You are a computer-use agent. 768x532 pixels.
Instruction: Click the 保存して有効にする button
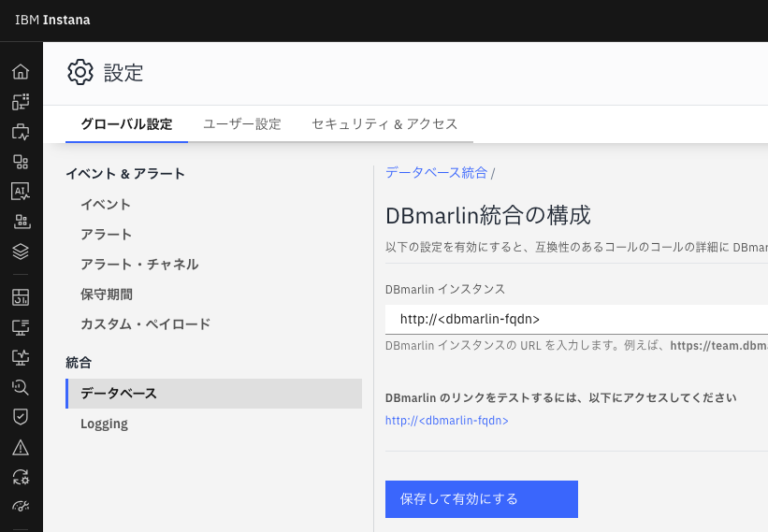[482, 499]
